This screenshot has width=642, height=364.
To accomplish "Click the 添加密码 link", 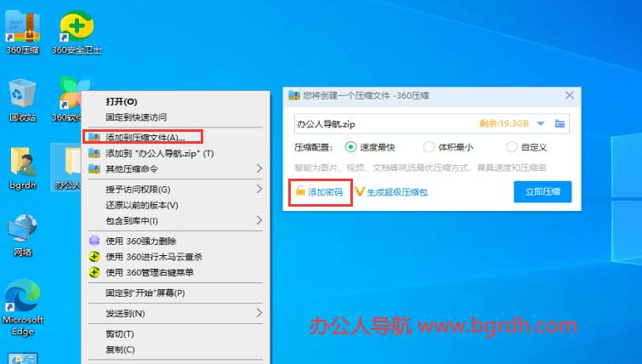I will click(325, 191).
